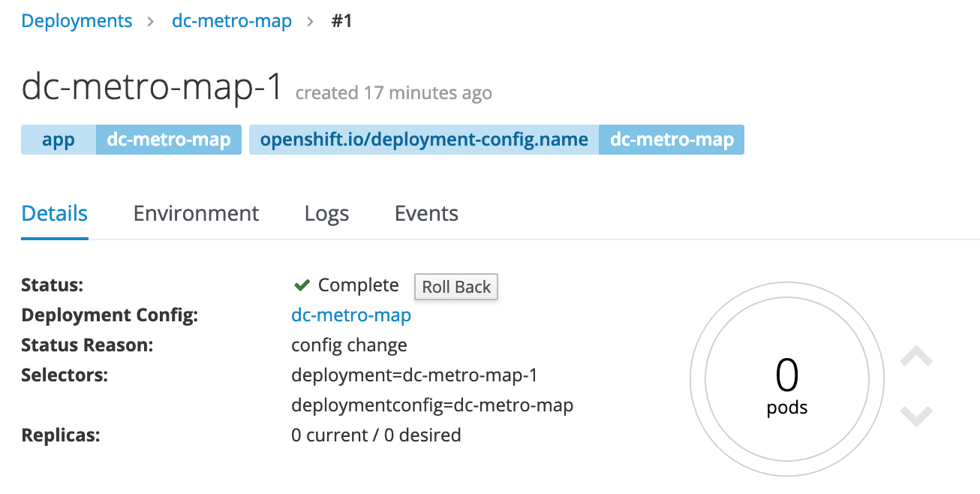Go to Deployments breadcrumb link
This screenshot has width=980, height=494.
tap(77, 21)
